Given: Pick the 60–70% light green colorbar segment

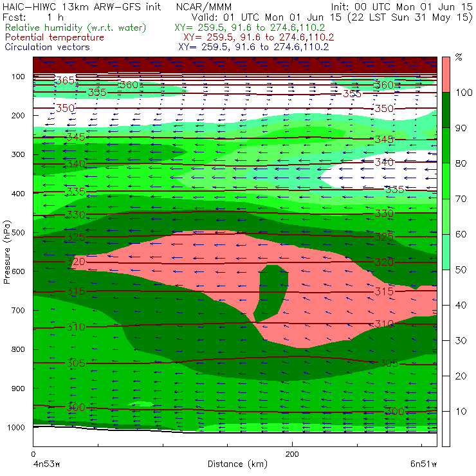Looking at the screenshot, I should point(446,216).
